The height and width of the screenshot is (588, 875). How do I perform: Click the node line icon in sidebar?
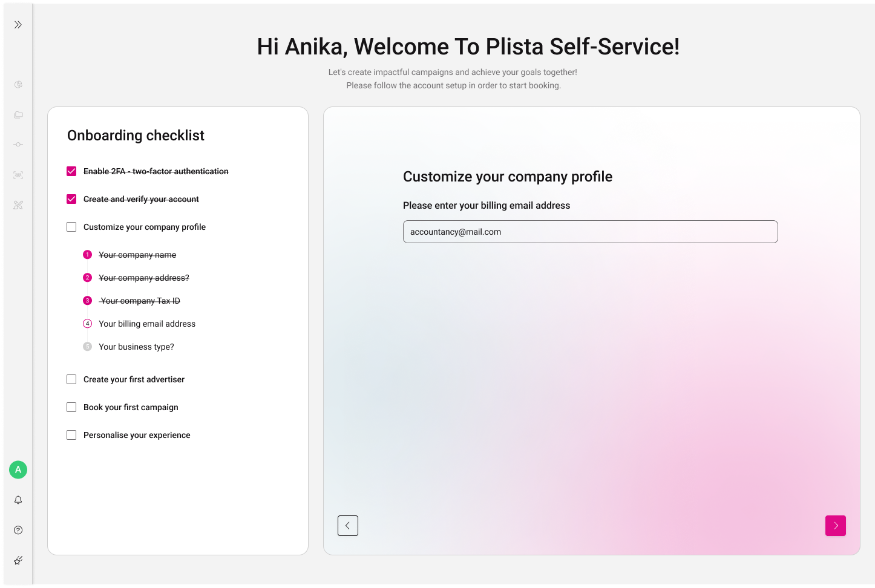[x=18, y=145]
